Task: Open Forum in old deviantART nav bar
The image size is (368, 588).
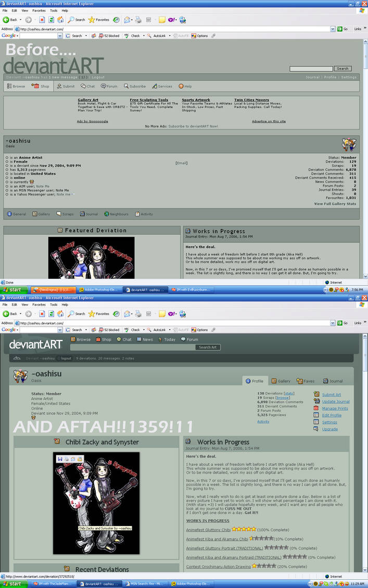Action: coord(109,86)
